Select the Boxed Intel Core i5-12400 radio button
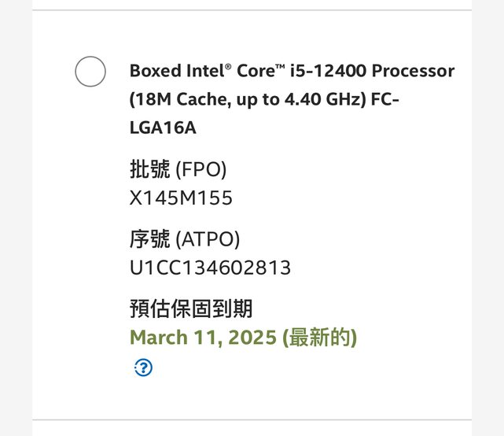The width and height of the screenshot is (504, 436). pos(90,72)
